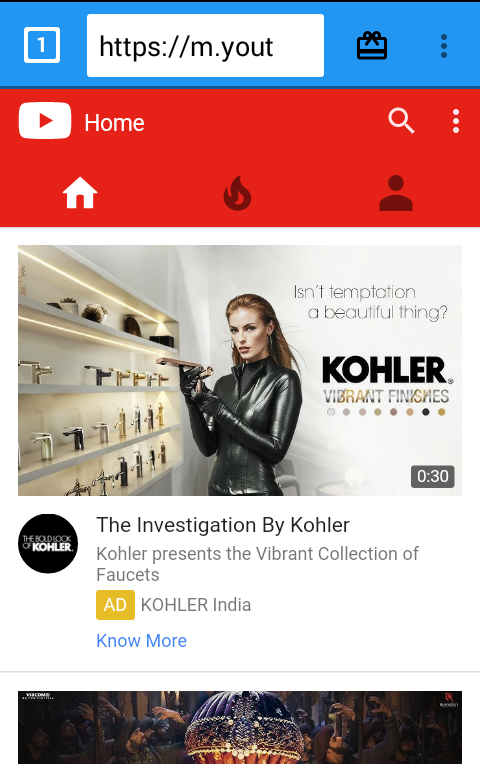Click the yellow AD badge
480x764 pixels.
[115, 605]
